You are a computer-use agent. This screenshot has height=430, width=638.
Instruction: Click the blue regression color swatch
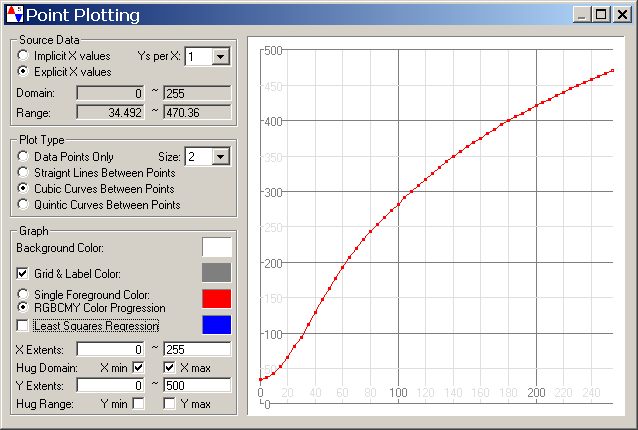(216, 325)
